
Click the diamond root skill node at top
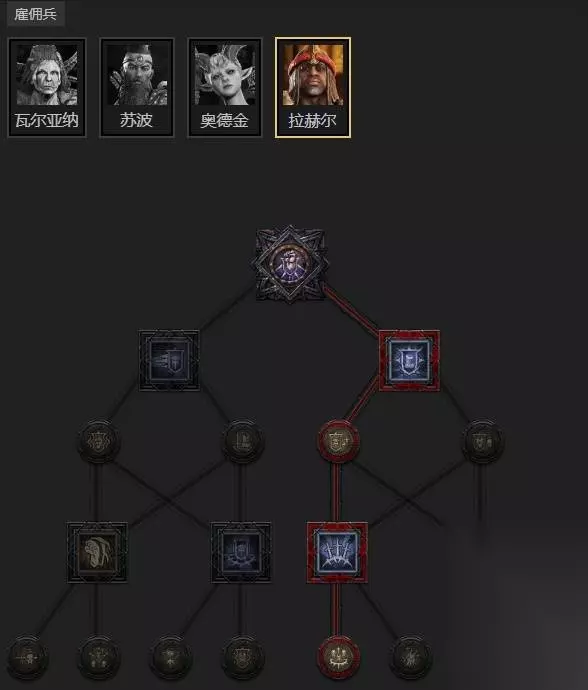(x=290, y=264)
